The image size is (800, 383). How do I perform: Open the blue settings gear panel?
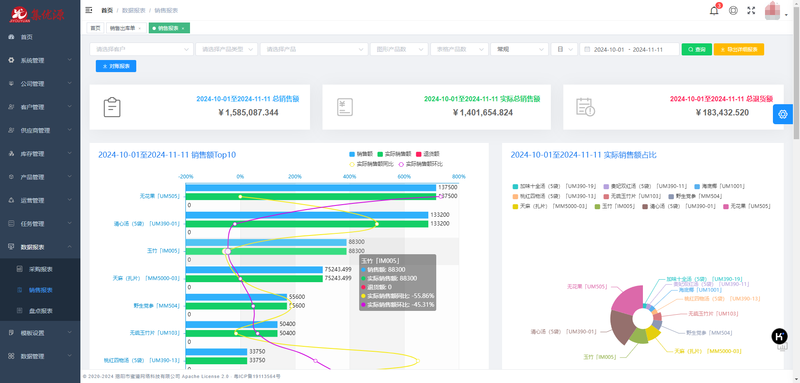tap(783, 114)
